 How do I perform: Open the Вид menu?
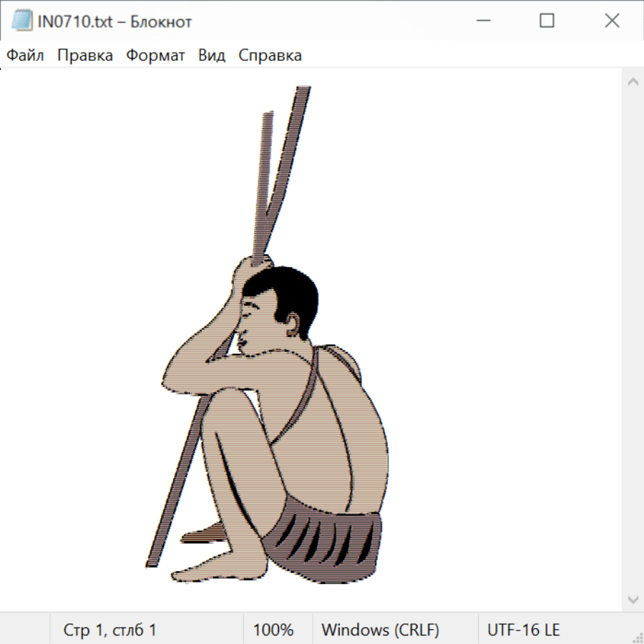pyautogui.click(x=212, y=55)
